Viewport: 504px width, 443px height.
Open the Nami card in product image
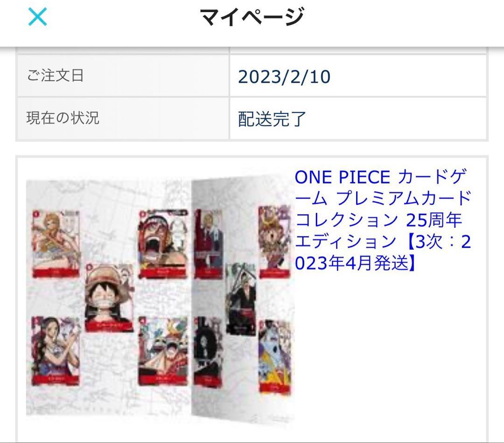click(56, 243)
